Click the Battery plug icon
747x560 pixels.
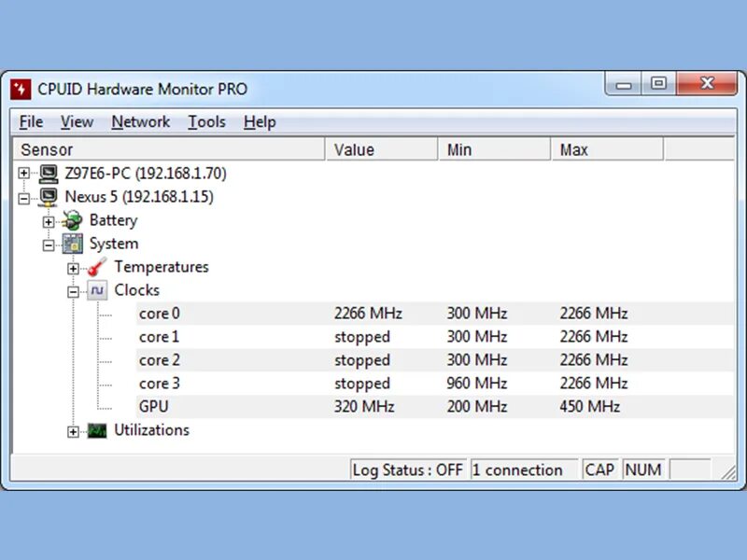click(73, 220)
